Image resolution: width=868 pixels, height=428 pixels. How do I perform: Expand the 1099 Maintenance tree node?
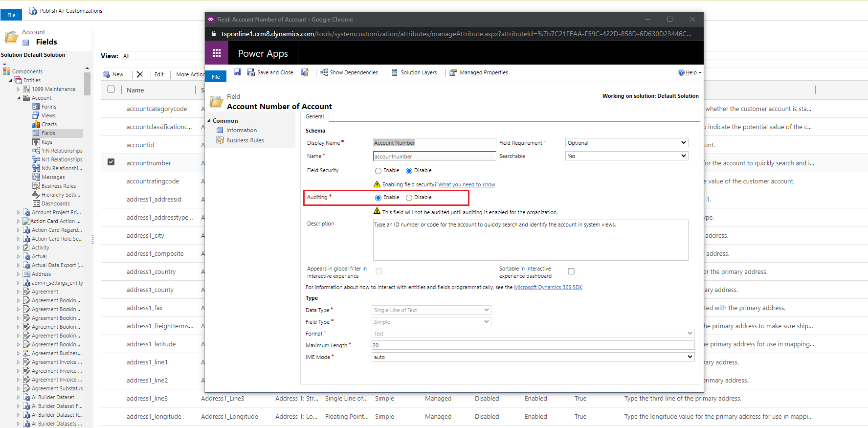click(x=19, y=89)
